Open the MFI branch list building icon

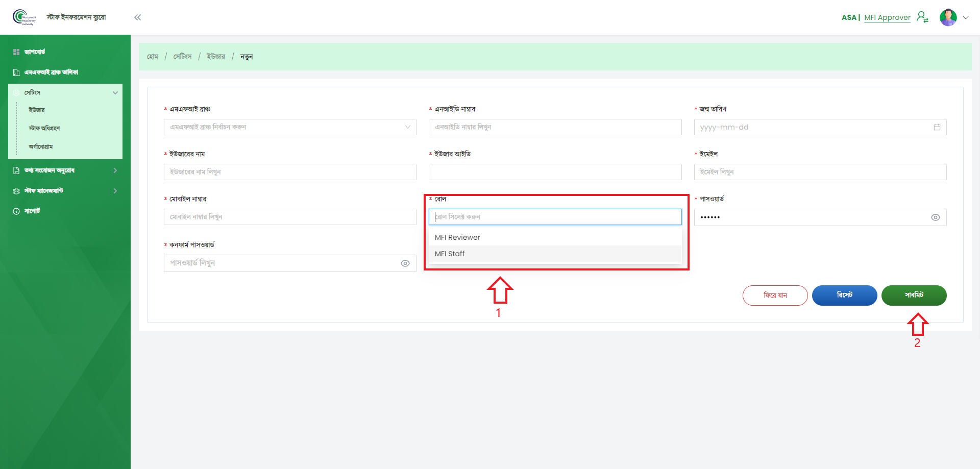(x=16, y=72)
